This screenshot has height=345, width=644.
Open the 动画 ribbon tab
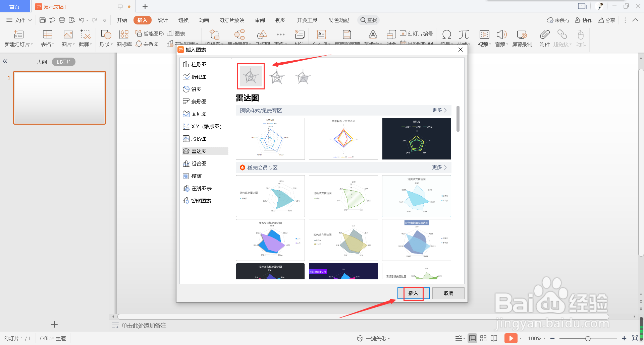point(204,20)
